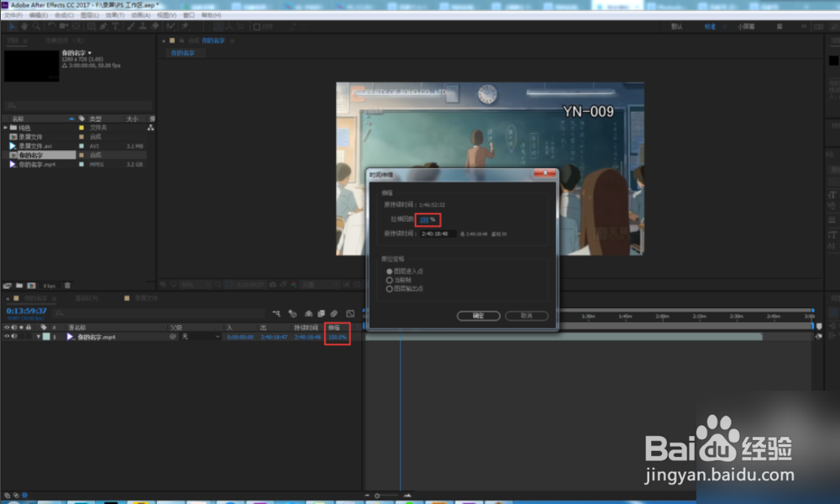The image size is (840, 504).
Task: Switch to the 小屏幕 workspace
Action: coord(746,26)
